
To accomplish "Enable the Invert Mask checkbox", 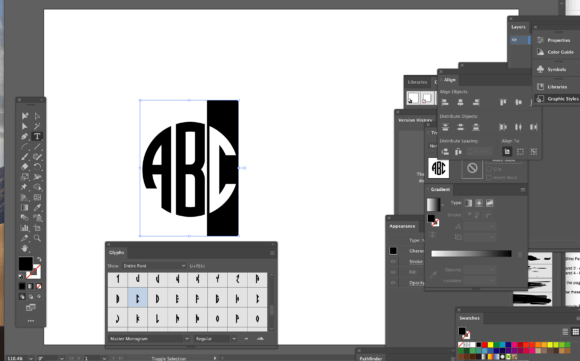I will (x=489, y=178).
